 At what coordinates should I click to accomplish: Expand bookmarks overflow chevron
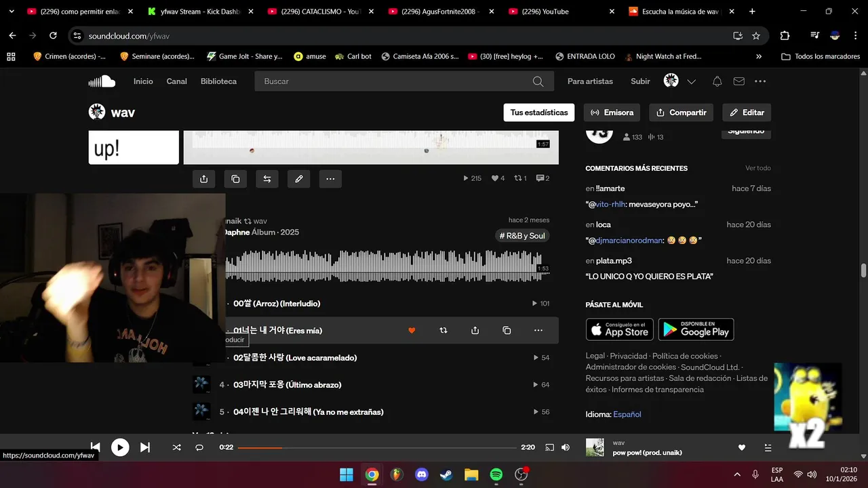(x=758, y=56)
